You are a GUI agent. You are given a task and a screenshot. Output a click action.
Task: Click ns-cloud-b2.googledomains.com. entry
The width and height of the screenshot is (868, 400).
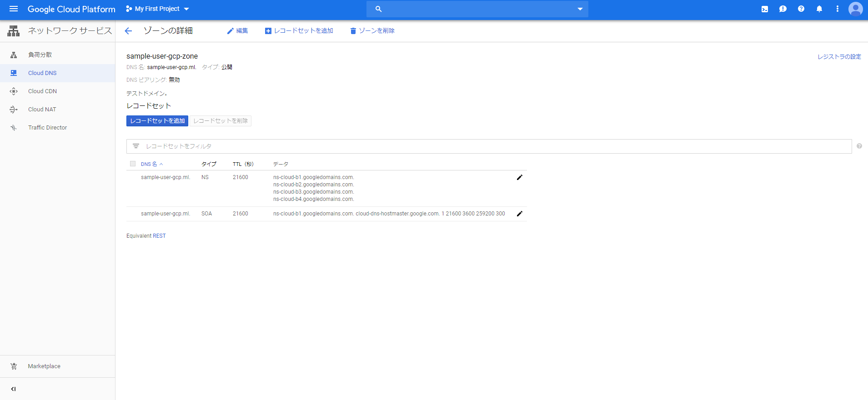click(314, 185)
